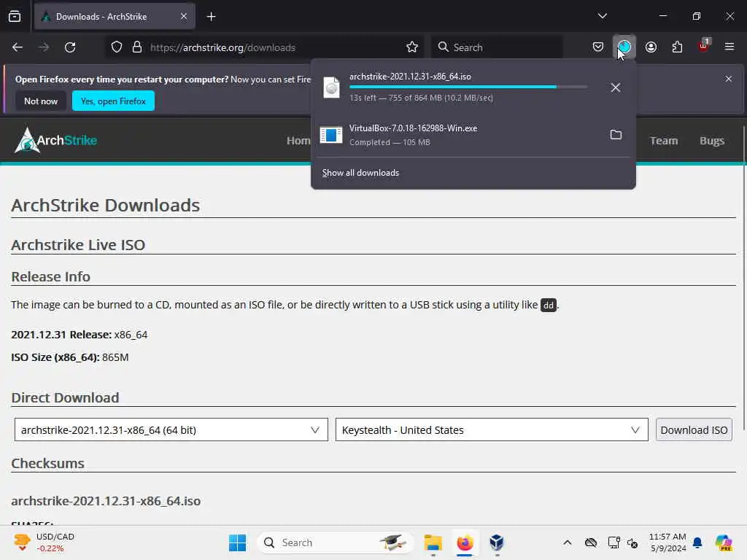This screenshot has height=560, width=747.
Task: Click the ArchStrike logo
Action: (x=55, y=140)
